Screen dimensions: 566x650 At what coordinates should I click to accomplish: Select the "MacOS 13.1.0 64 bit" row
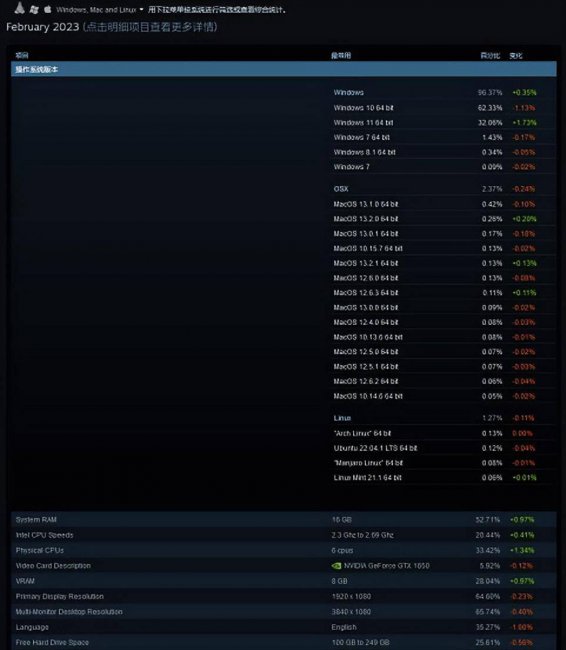(444, 204)
